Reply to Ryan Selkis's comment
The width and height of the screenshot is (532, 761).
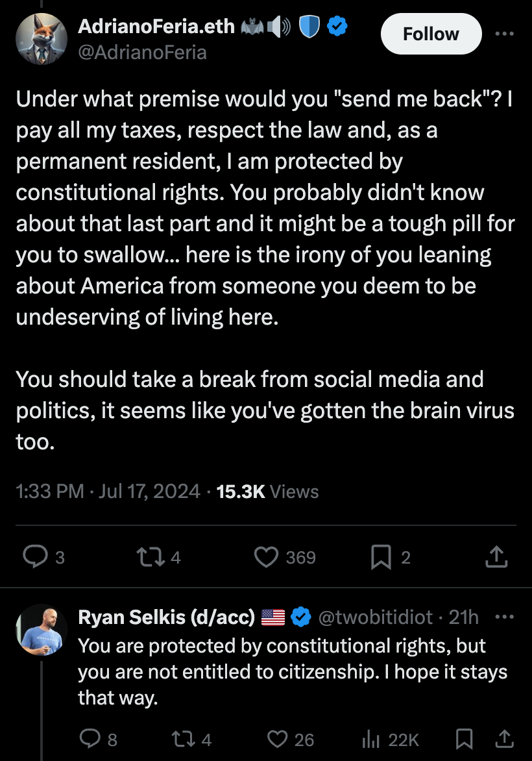tap(91, 739)
